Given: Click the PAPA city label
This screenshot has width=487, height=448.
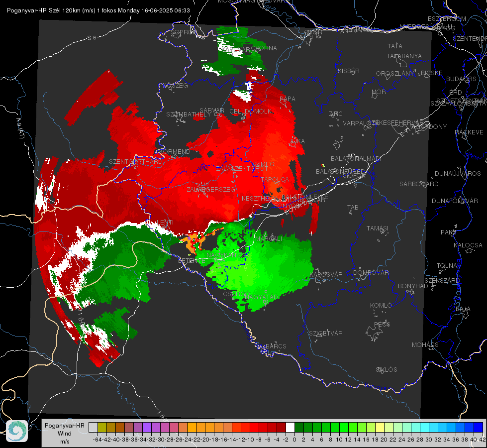Looking at the screenshot, I should 288,99.
